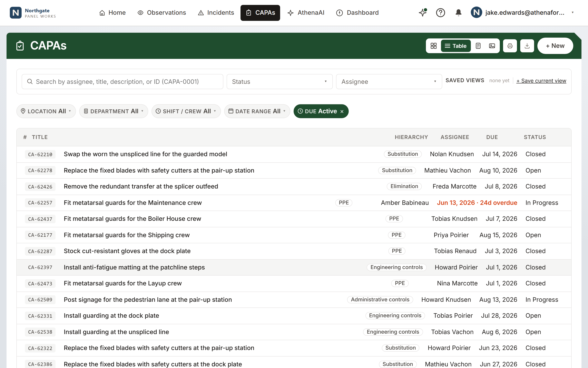The image size is (588, 368).
Task: Click the user avatar N icon
Action: pos(476,12)
